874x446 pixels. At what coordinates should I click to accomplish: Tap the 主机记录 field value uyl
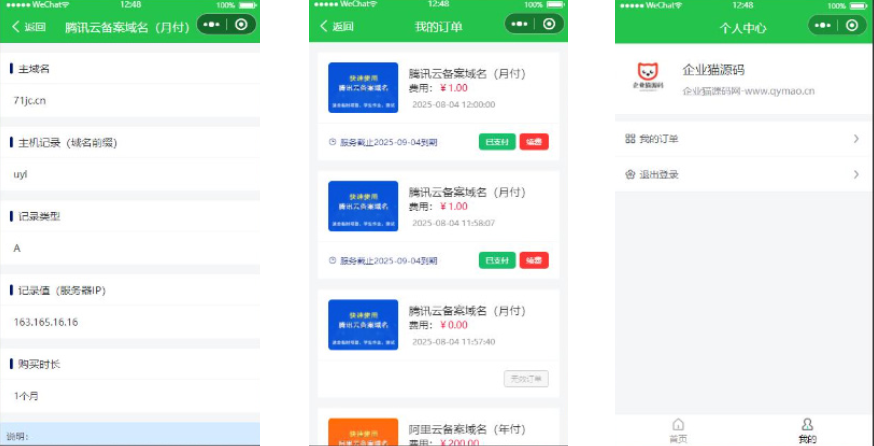(21, 174)
